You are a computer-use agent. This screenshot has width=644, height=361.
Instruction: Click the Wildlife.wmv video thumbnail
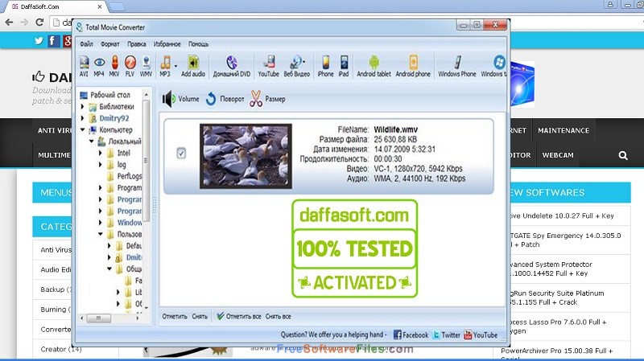tap(246, 156)
